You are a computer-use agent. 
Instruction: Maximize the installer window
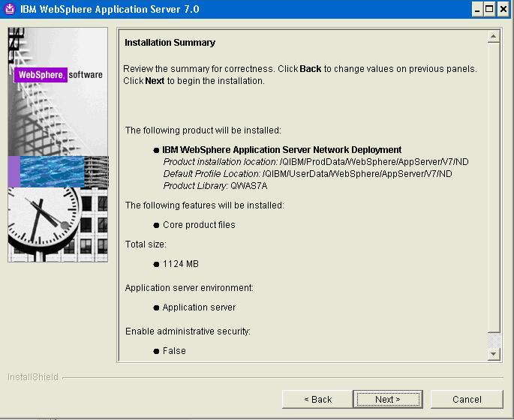click(x=489, y=9)
